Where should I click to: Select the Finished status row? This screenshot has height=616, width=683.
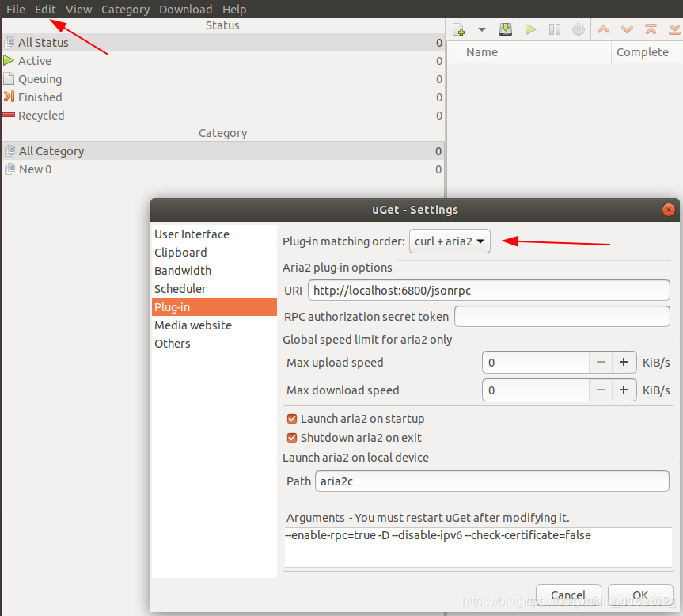tap(222, 97)
